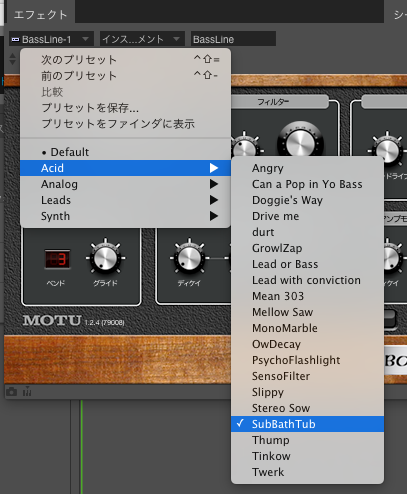Open the インス...メント dropdown
This screenshot has width=407, height=494.
click(142, 39)
